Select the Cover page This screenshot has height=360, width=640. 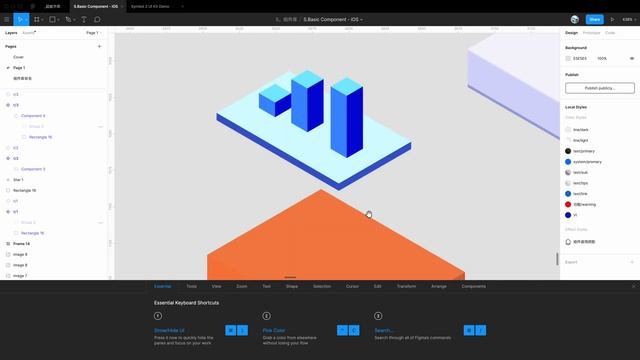18,57
